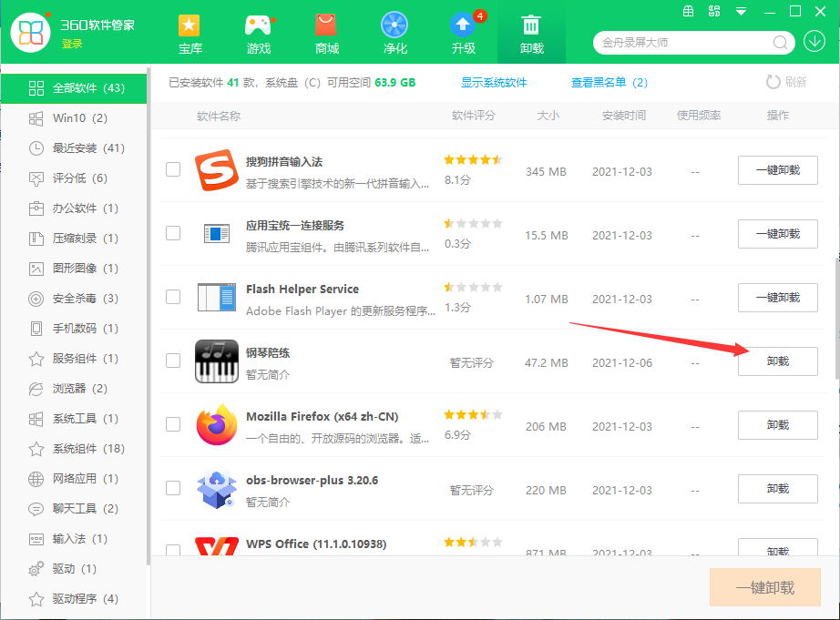
Task: Click 卸载 button for Mozilla Firefox
Action: pyautogui.click(x=778, y=425)
